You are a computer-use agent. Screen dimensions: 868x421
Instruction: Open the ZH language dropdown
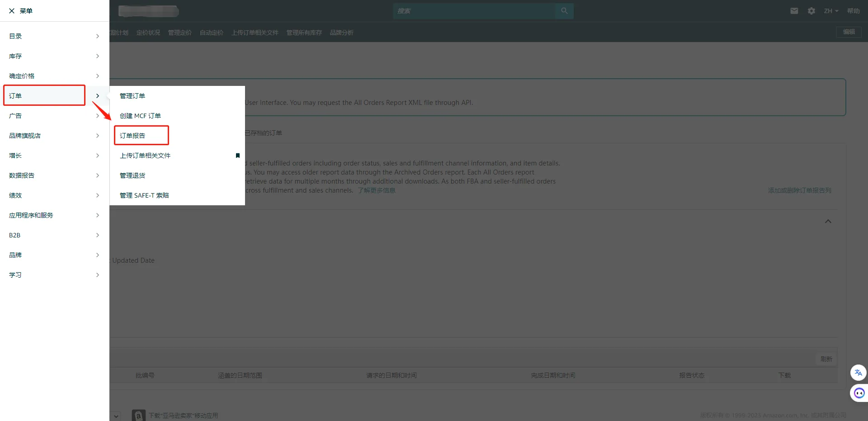point(831,11)
